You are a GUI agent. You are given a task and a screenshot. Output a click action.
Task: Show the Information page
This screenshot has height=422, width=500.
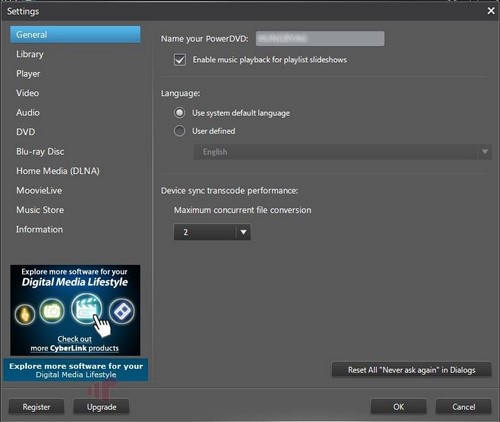(40, 229)
